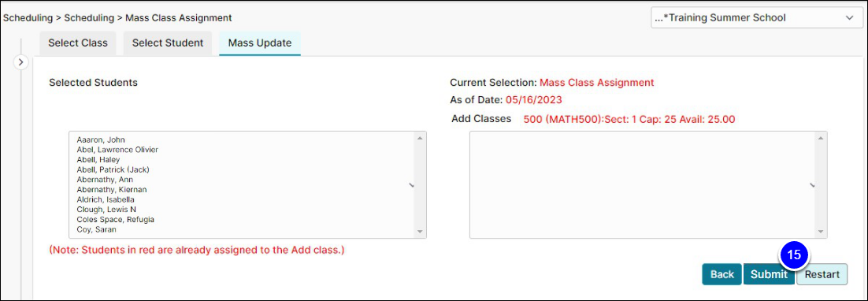This screenshot has width=868, height=301.
Task: Select Aaaron, John in student list
Action: (102, 139)
